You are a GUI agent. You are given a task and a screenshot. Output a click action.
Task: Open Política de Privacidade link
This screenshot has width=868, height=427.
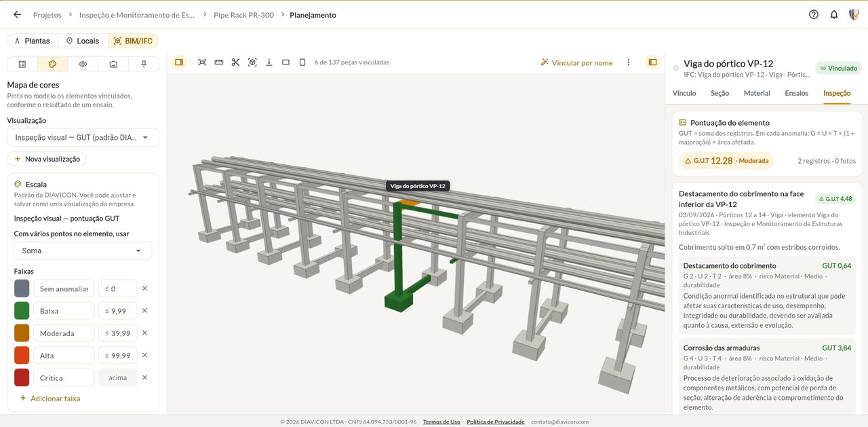coord(496,422)
